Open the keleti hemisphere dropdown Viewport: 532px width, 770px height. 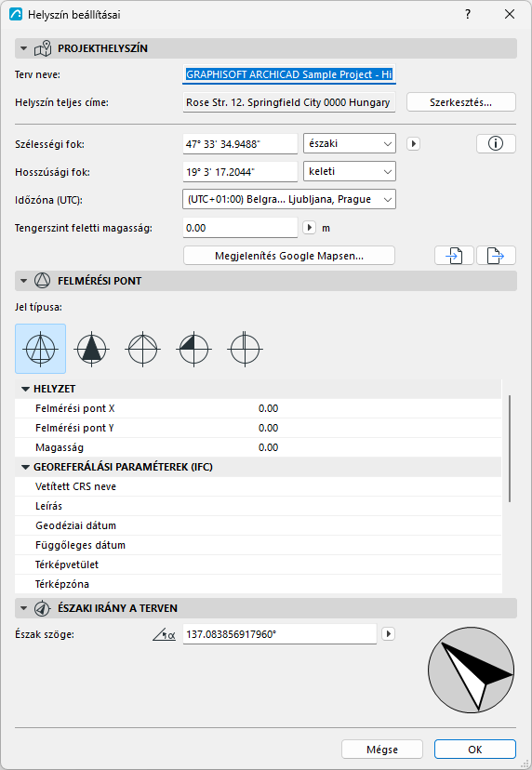(x=350, y=171)
